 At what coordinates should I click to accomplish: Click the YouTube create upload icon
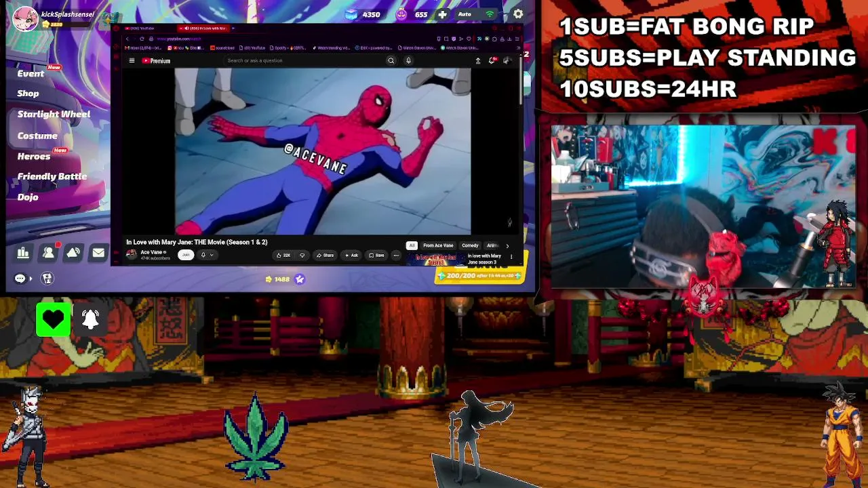click(x=477, y=61)
